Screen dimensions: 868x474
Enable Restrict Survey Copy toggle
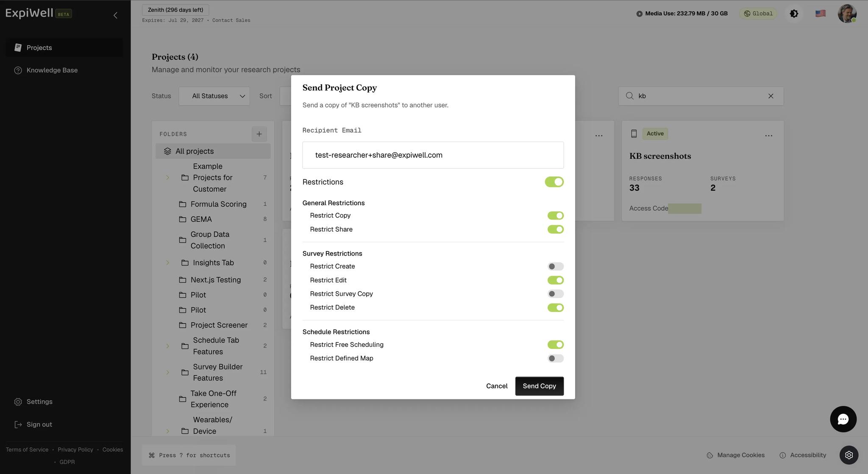[x=556, y=294]
